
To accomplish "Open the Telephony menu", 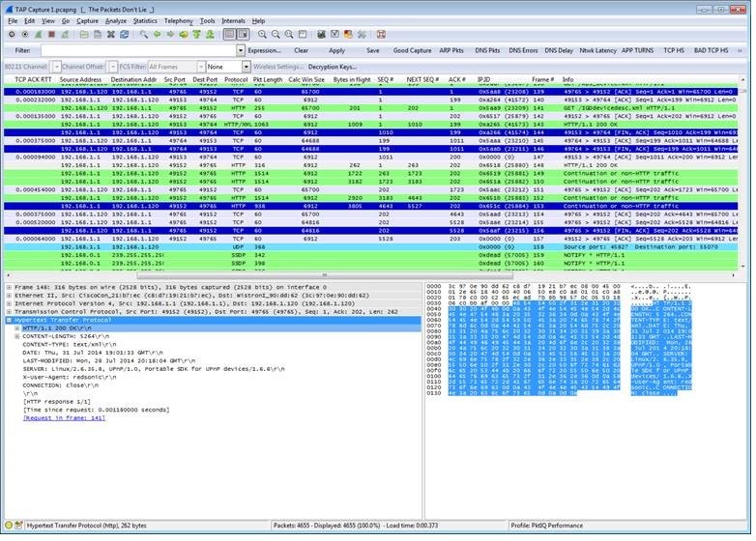I will pos(178,20).
